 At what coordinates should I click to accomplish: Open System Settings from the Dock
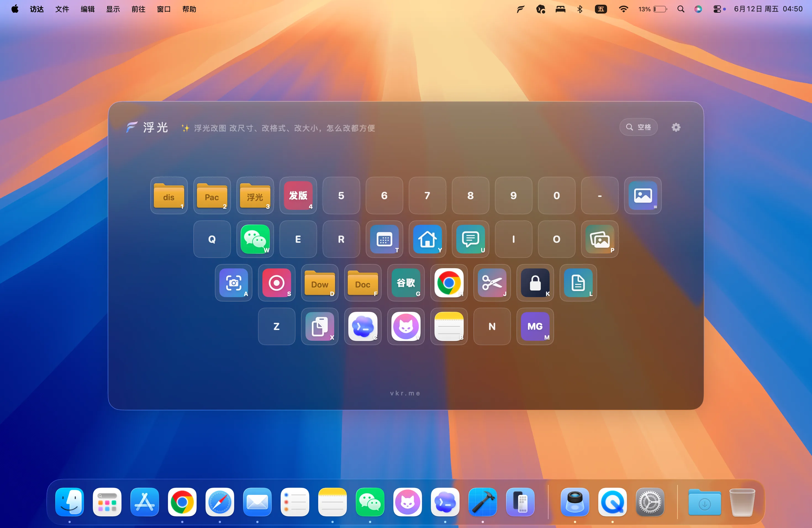click(x=650, y=502)
